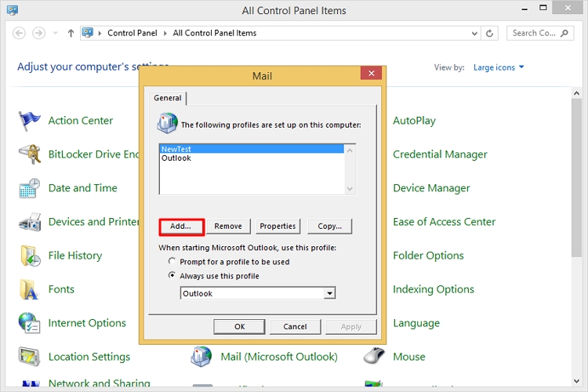588x392 pixels.
Task: Open the Mouse icon
Action: (x=375, y=357)
